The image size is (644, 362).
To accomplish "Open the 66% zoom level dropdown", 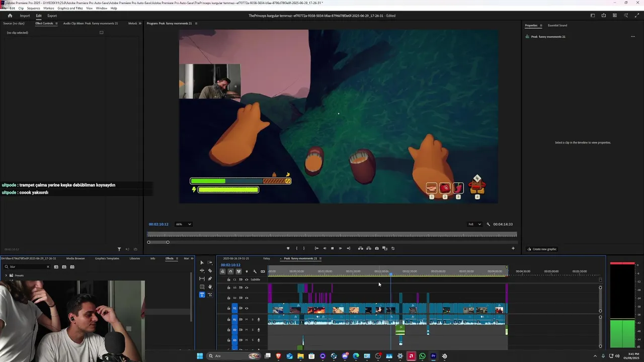I will coord(183,224).
